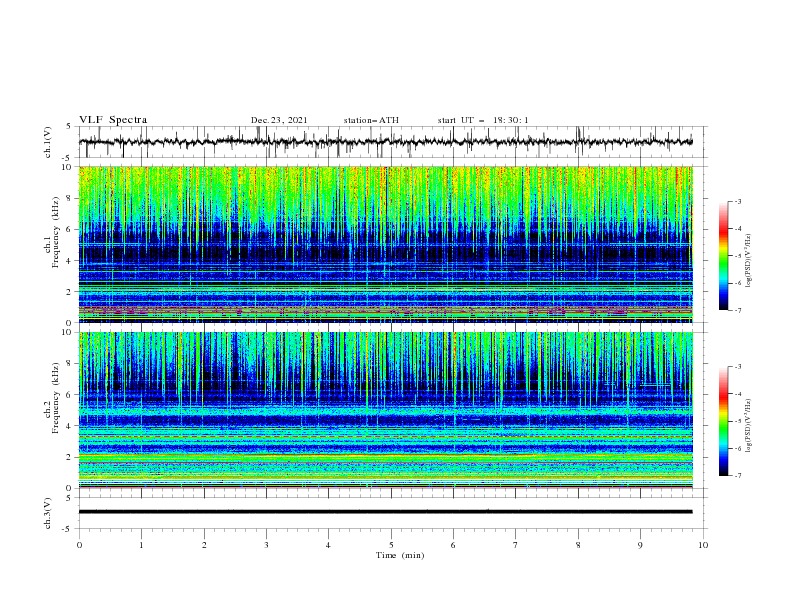The image size is (792, 612).
Task: Click the '8' kHz tick on ch.2 axis
Action: tap(70, 364)
